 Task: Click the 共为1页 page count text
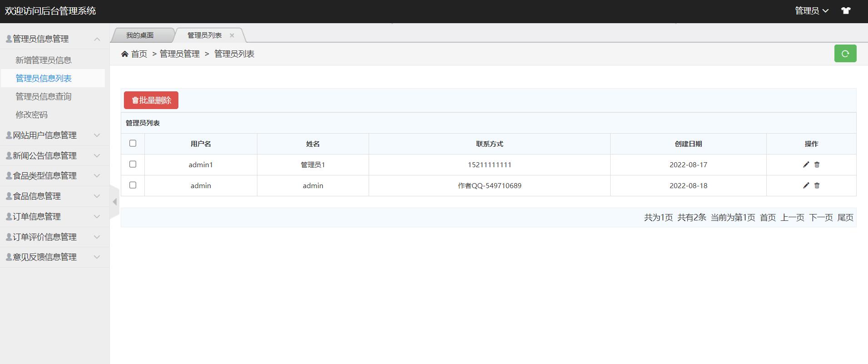coord(658,218)
